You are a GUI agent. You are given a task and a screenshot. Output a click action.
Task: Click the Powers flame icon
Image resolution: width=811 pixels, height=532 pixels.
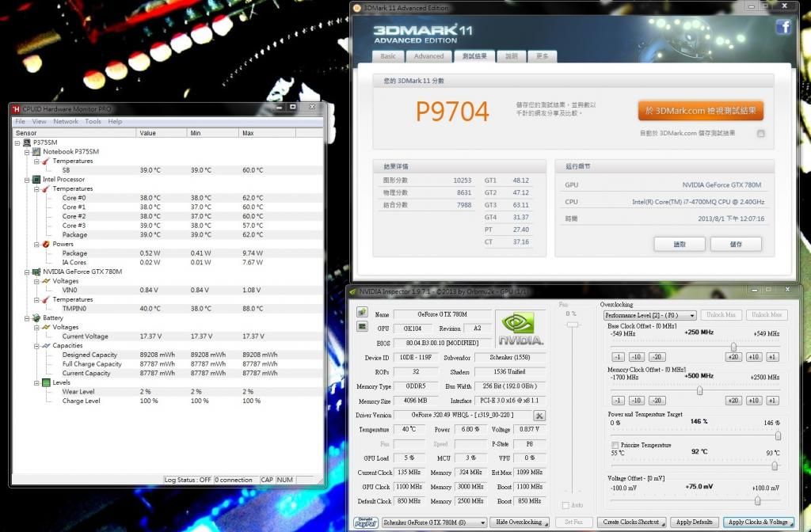point(46,244)
